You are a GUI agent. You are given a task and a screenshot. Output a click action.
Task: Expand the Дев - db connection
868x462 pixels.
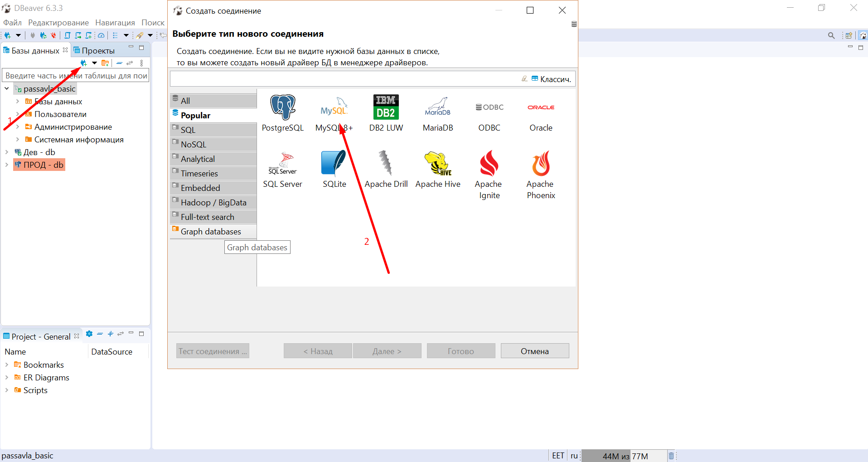pyautogui.click(x=7, y=152)
